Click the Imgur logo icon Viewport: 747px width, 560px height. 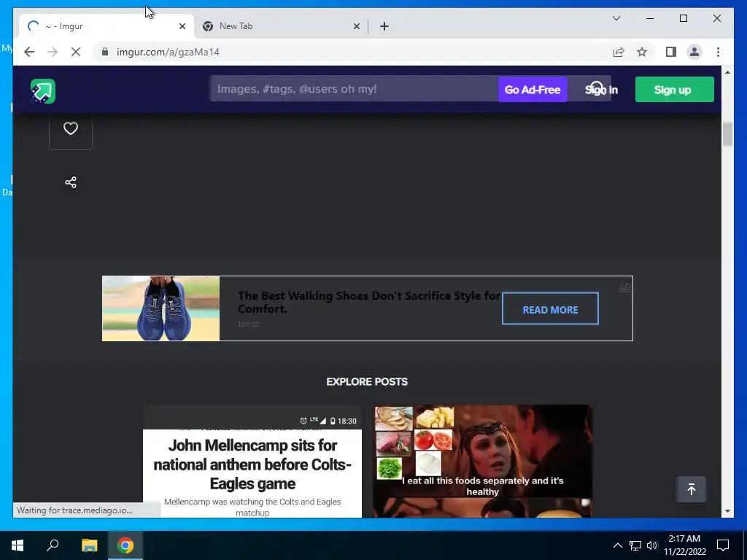pyautogui.click(x=43, y=90)
